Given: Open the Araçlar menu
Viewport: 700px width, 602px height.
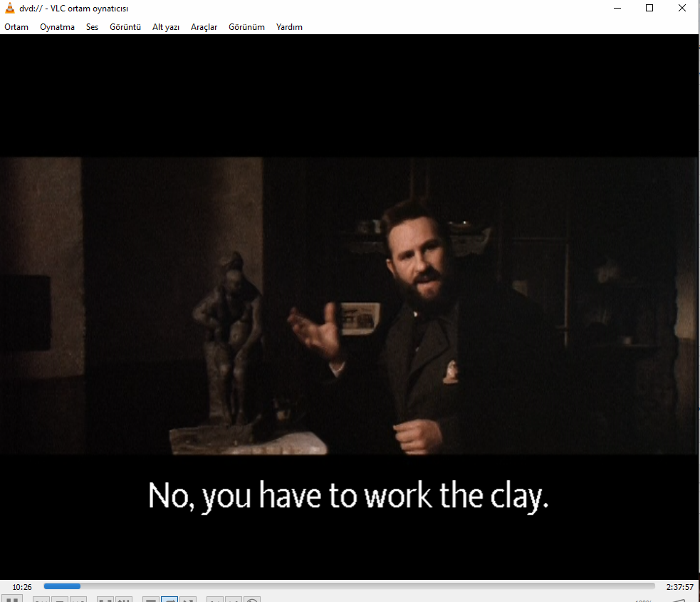Looking at the screenshot, I should coord(204,27).
